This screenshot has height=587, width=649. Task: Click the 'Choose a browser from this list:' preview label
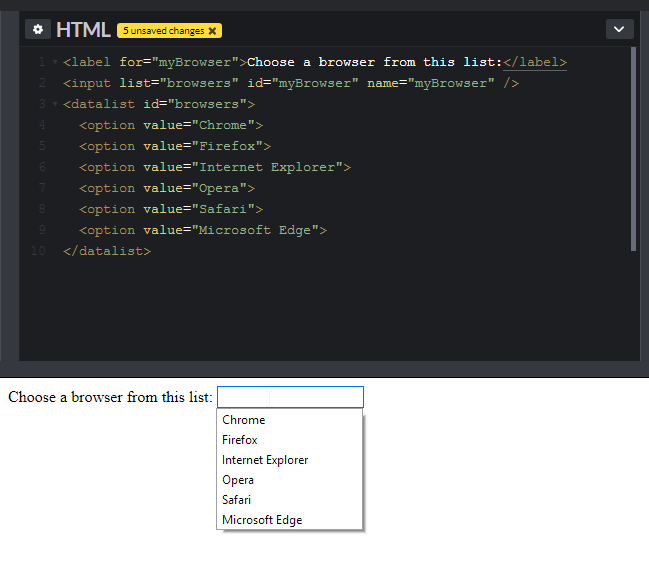[110, 397]
